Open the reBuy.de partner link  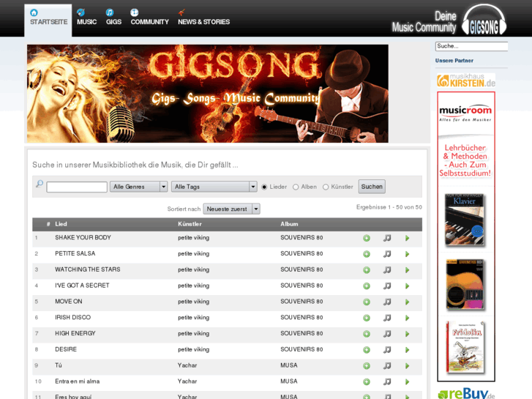click(x=467, y=393)
